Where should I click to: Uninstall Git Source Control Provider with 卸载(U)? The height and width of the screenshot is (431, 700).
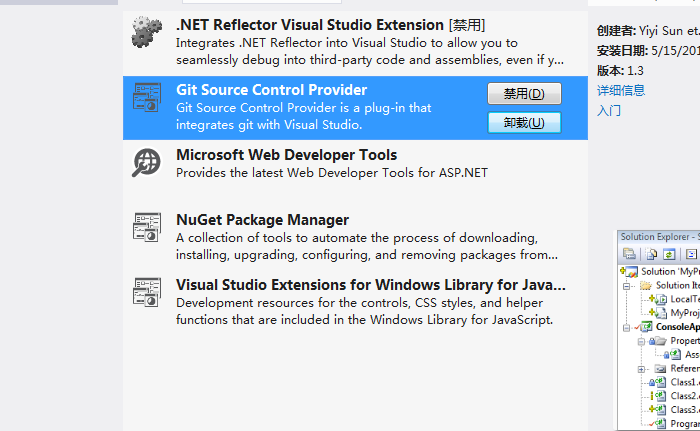coord(524,122)
